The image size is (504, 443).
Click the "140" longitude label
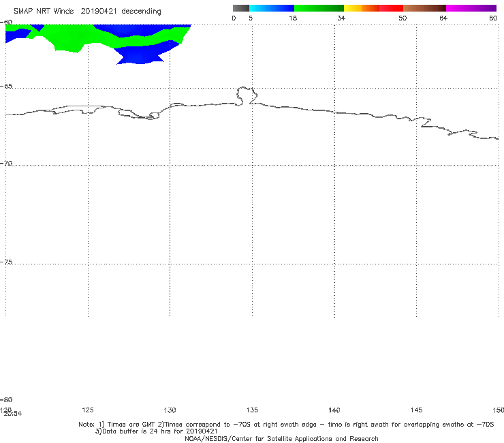point(334,410)
